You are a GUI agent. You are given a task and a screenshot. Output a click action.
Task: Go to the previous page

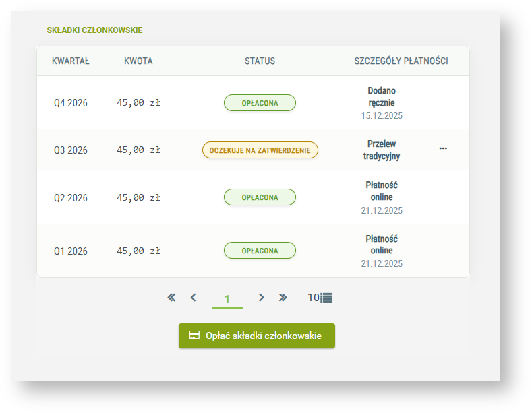(x=194, y=298)
